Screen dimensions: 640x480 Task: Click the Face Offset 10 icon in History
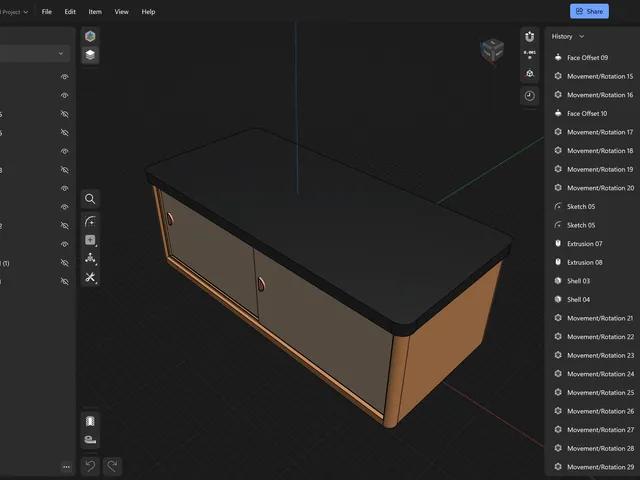tap(558, 113)
